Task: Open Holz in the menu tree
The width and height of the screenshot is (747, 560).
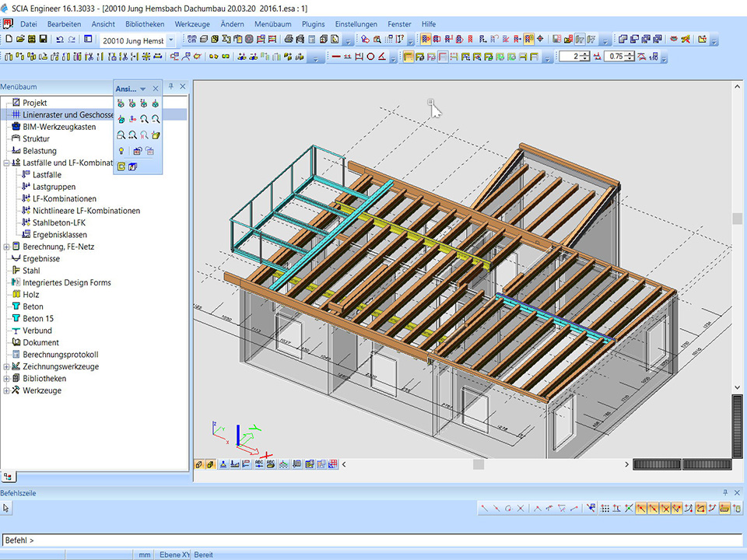Action: (31, 295)
